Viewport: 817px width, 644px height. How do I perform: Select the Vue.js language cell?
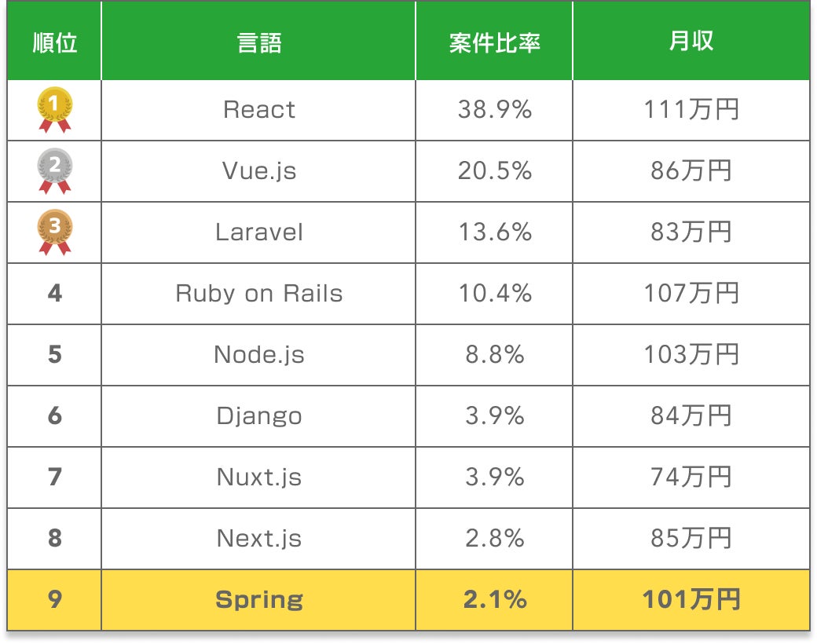pos(258,170)
